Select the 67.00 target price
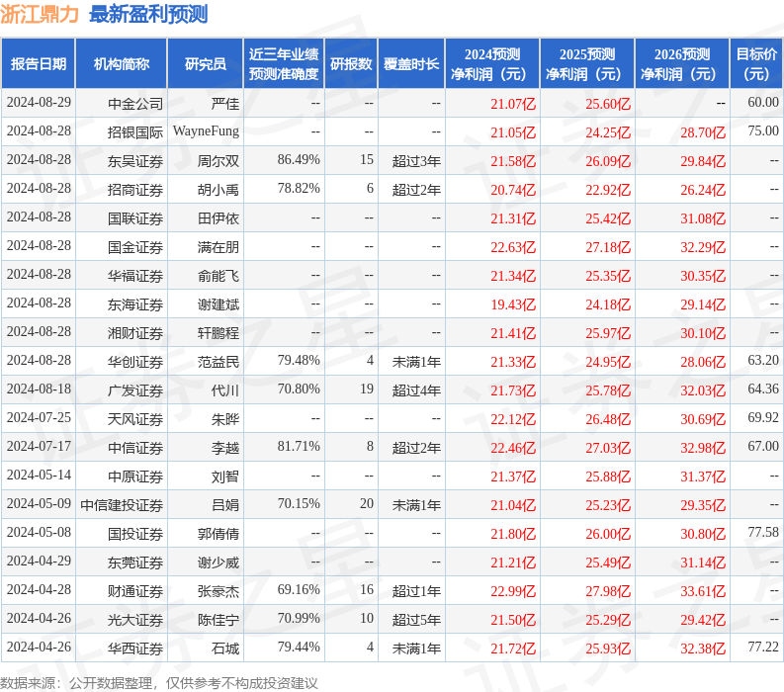The height and width of the screenshot is (692, 784). pyautogui.click(x=763, y=446)
